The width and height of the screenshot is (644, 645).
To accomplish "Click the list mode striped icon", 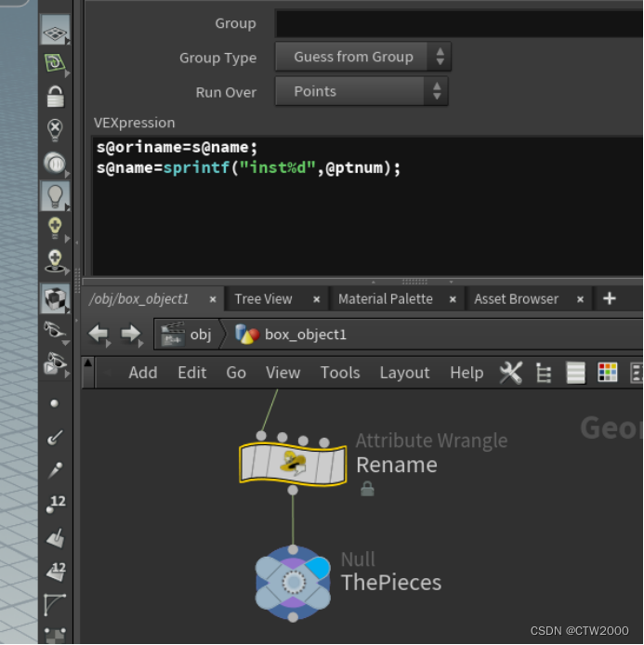I will pos(576,373).
